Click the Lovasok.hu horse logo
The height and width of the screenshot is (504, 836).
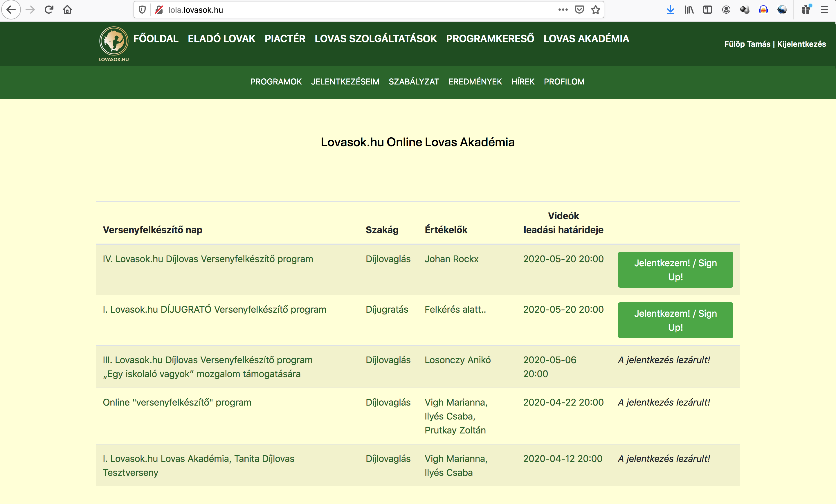pos(114,44)
